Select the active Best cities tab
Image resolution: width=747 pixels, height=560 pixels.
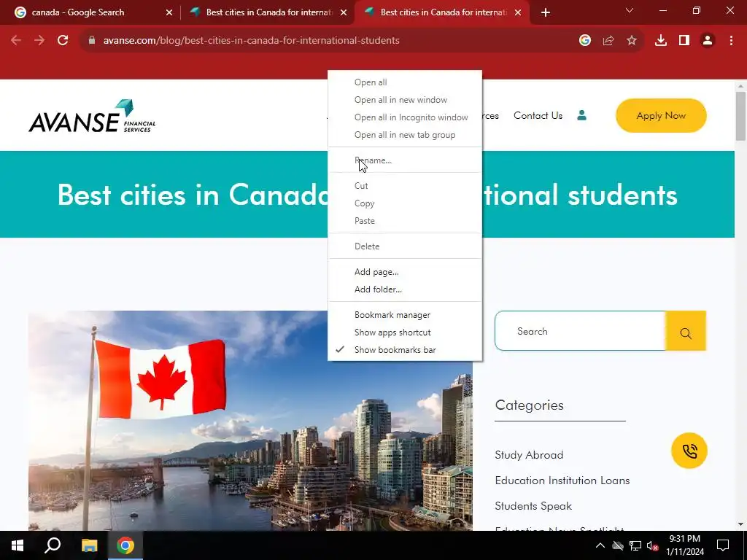click(441, 12)
